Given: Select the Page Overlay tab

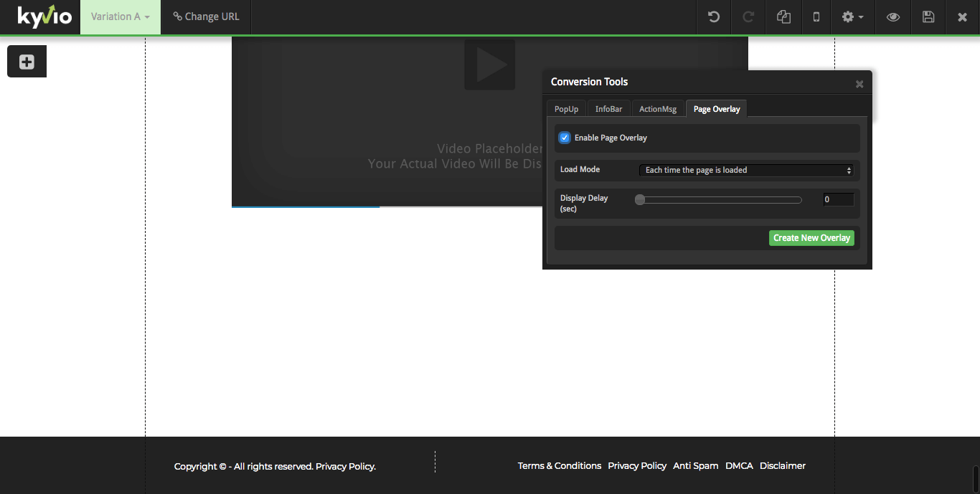Looking at the screenshot, I should (717, 109).
